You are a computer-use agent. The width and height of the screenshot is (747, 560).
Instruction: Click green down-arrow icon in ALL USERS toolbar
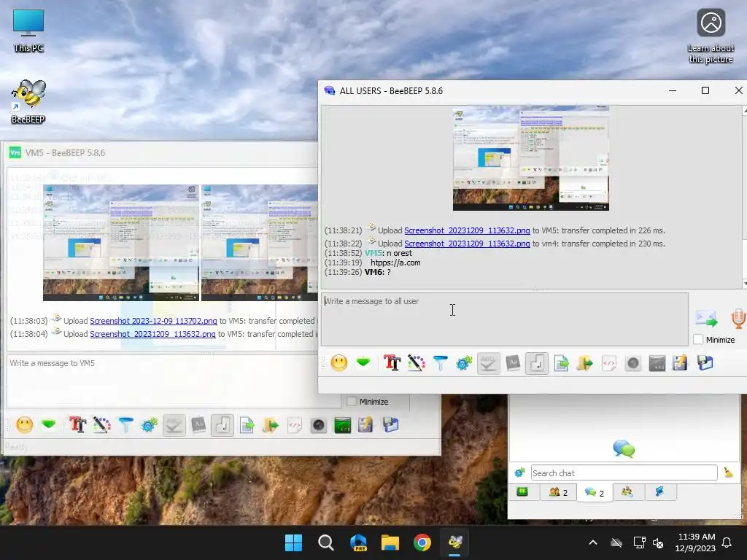[363, 363]
